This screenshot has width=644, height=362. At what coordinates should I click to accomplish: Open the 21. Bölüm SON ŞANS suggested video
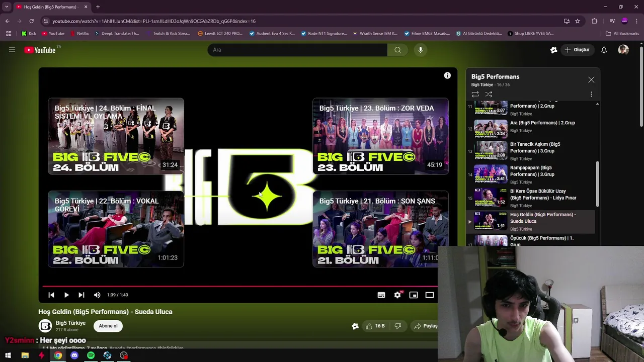tap(380, 229)
